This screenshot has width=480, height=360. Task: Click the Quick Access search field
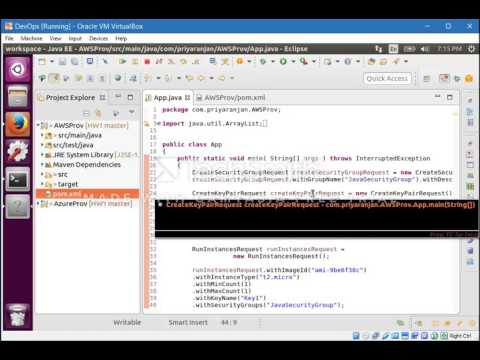387,78
